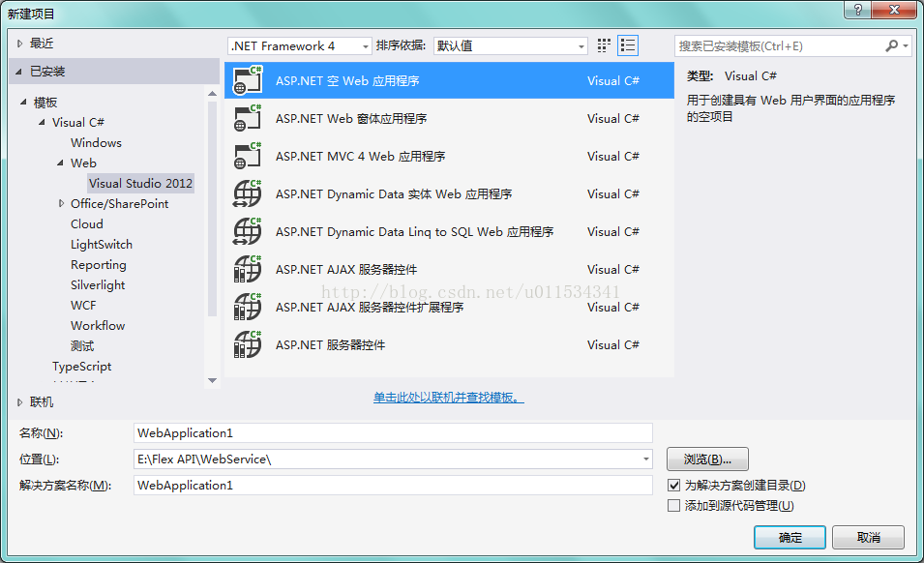This screenshot has height=563, width=924.
Task: Click the AJAX 服务器控件扩展程序 icon
Action: [248, 307]
